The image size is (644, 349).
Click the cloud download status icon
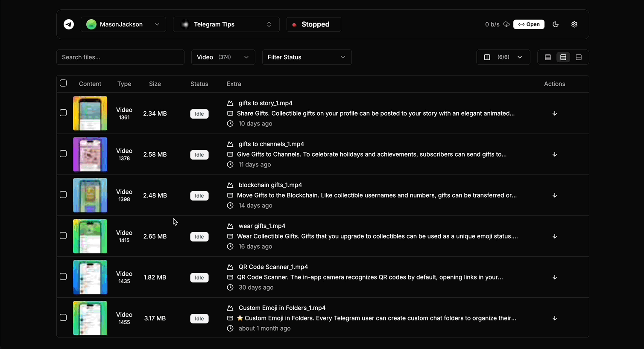[x=506, y=24]
